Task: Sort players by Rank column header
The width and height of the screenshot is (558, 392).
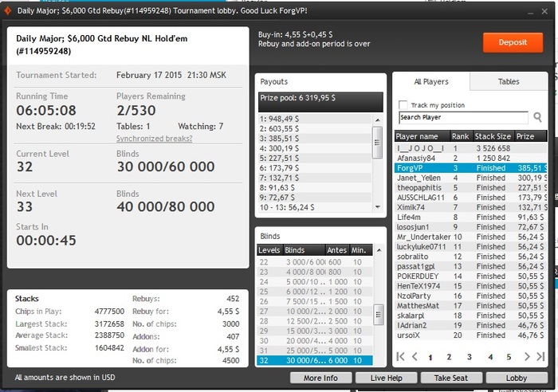Action: [462, 136]
